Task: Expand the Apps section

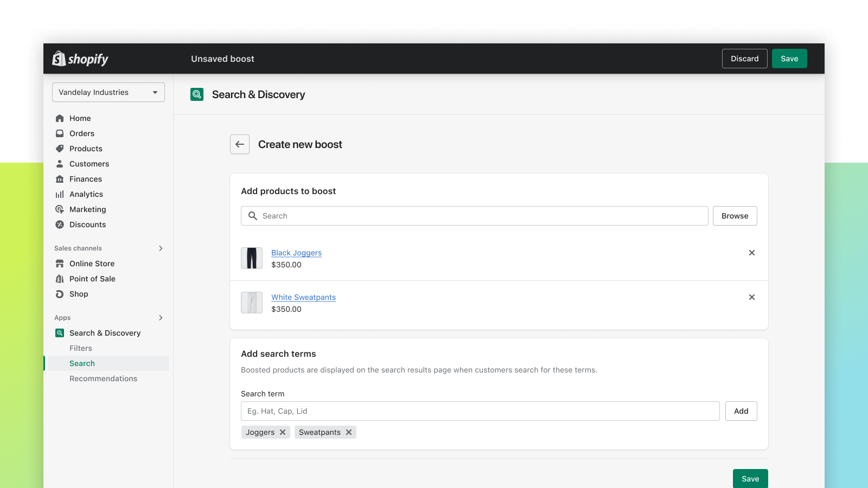Action: [x=161, y=318]
